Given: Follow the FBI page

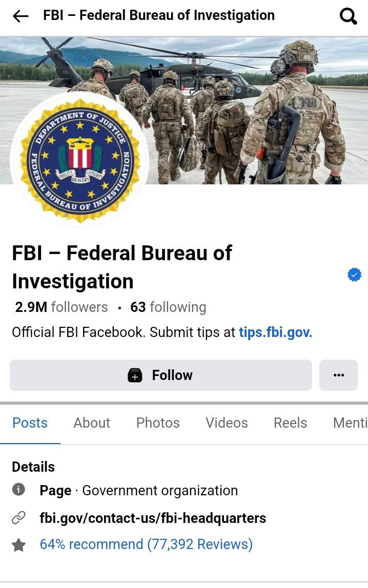Looking at the screenshot, I should pyautogui.click(x=161, y=375).
